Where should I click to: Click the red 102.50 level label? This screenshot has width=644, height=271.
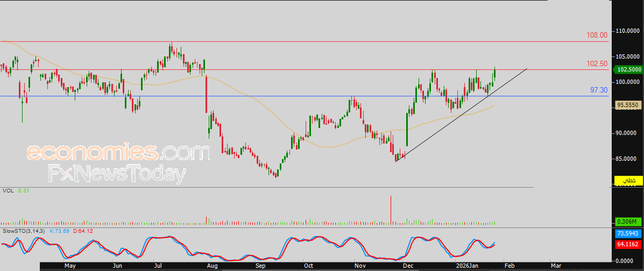click(x=596, y=63)
